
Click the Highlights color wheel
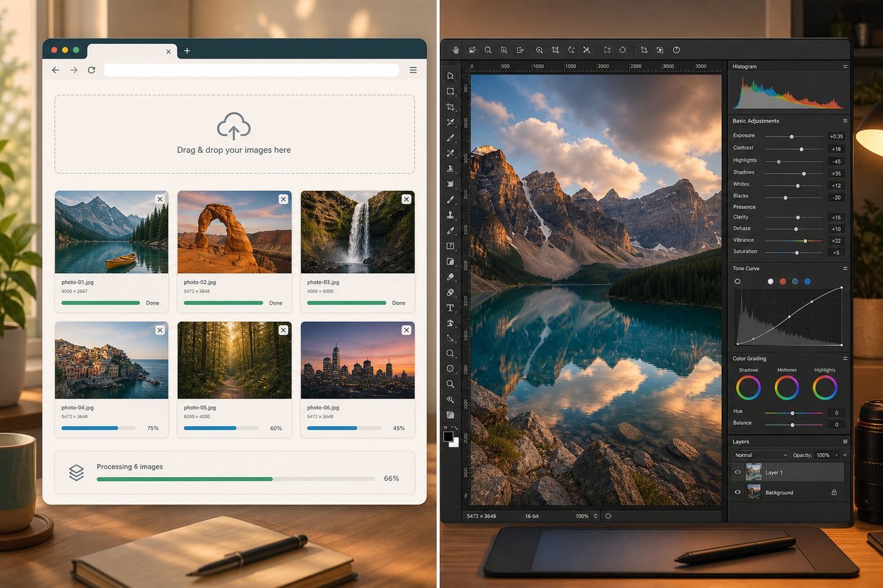pos(824,387)
